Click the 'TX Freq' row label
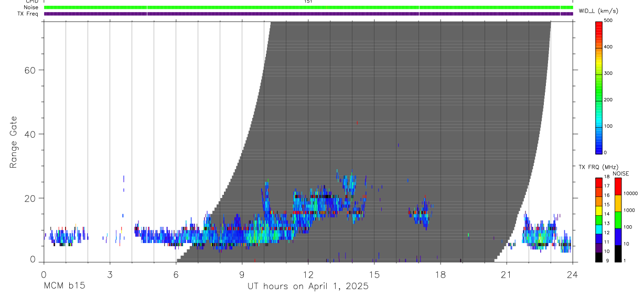Viewport: 644px width, 297px height. pos(28,14)
